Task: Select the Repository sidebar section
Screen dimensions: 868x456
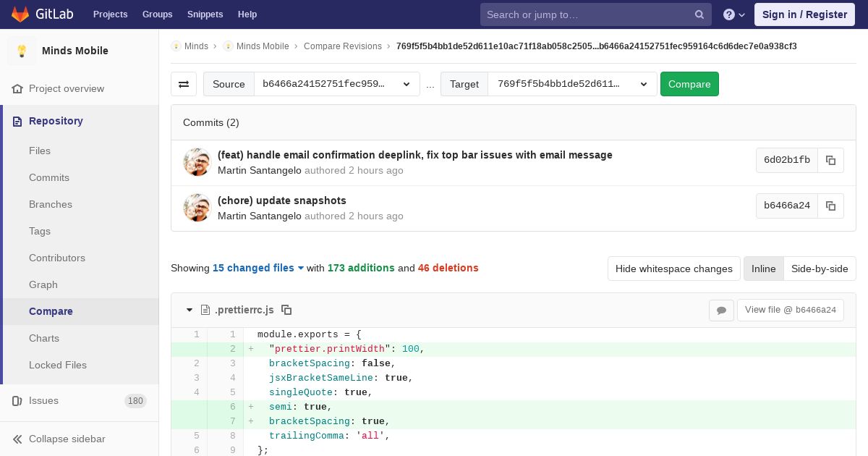Action: pyautogui.click(x=56, y=121)
